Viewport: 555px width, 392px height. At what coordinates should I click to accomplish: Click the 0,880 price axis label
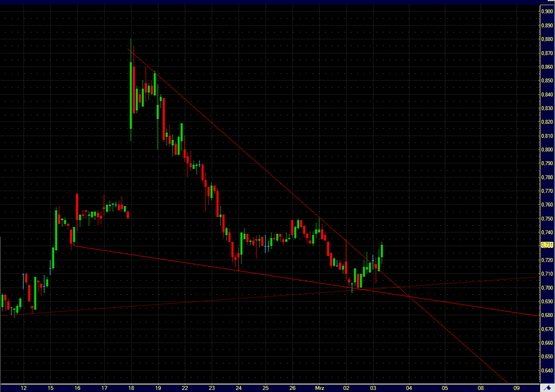(547, 39)
